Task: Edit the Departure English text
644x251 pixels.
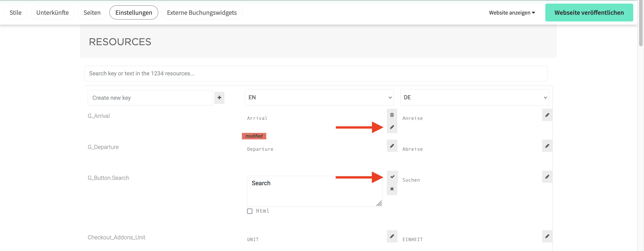Action: click(x=392, y=146)
